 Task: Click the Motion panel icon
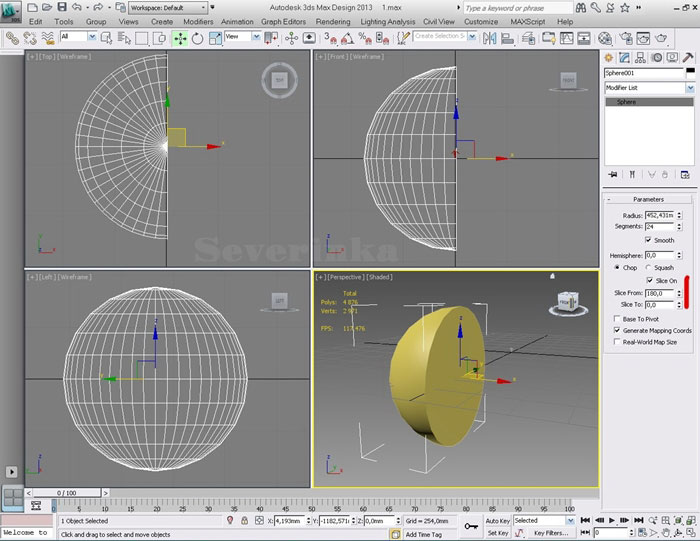pyautogui.click(x=656, y=57)
